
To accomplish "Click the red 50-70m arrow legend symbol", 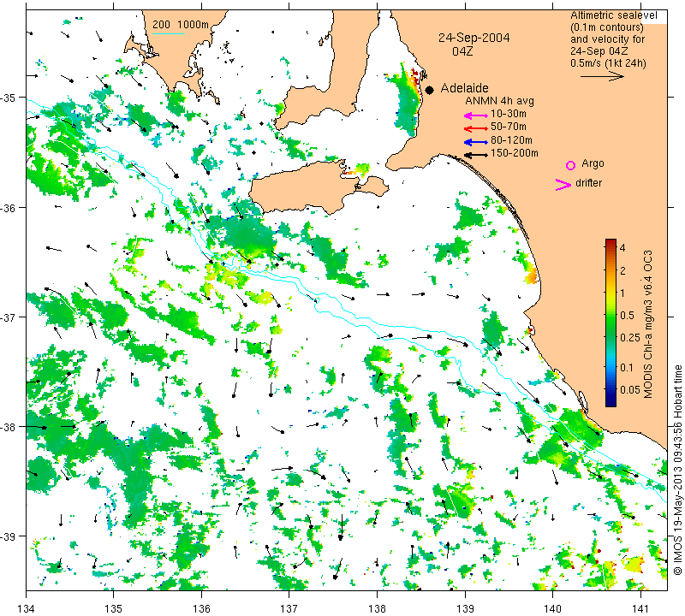I will (476, 128).
